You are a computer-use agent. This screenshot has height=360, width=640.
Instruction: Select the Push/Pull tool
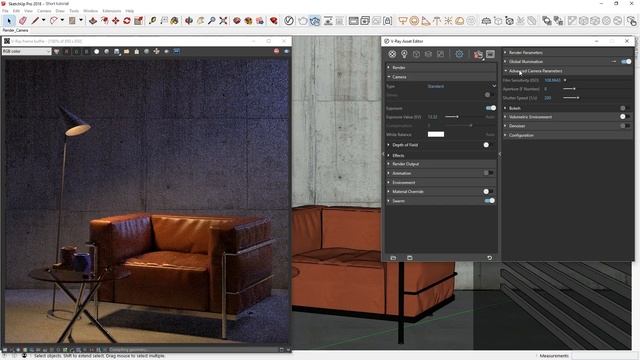pos(93,20)
